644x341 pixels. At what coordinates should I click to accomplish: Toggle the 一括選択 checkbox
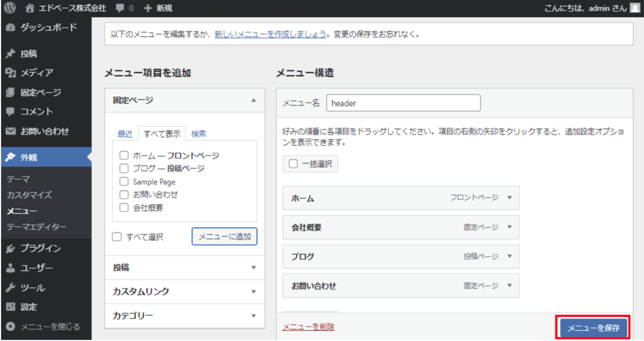click(x=293, y=164)
